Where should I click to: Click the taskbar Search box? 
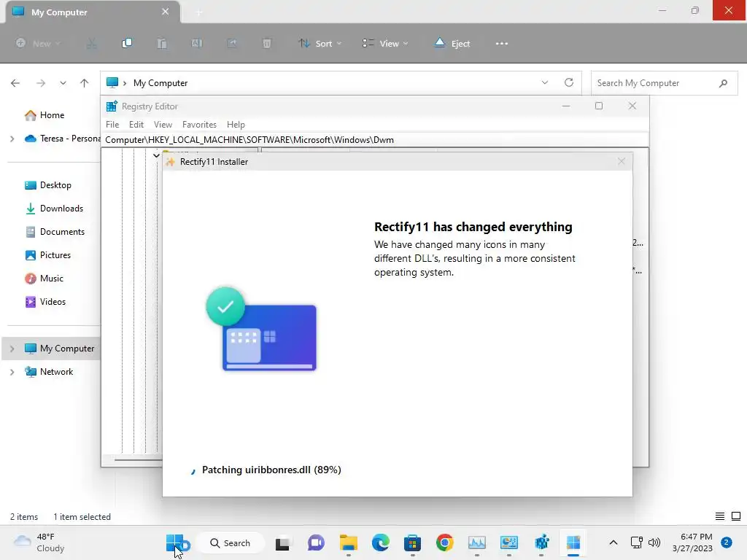(230, 542)
